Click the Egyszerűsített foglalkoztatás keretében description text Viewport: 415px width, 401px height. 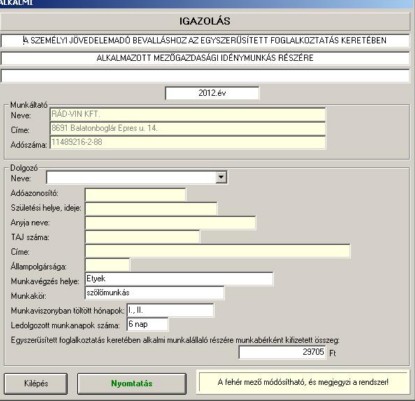click(175, 340)
